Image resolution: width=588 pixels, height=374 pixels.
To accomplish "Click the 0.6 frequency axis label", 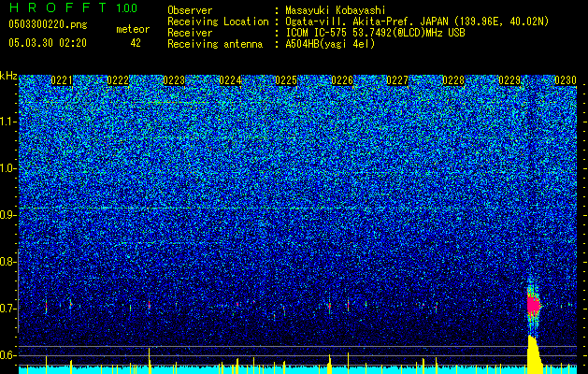I will pos(7,355).
